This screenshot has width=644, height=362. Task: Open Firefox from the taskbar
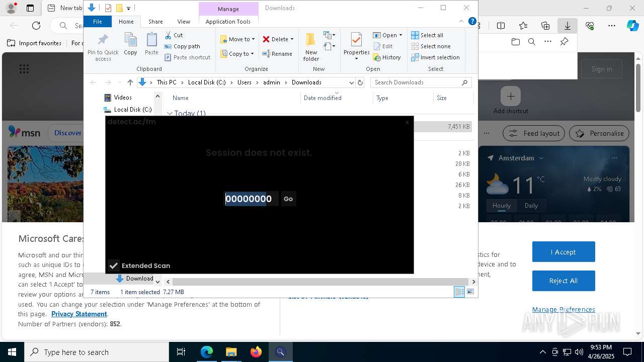(x=256, y=352)
